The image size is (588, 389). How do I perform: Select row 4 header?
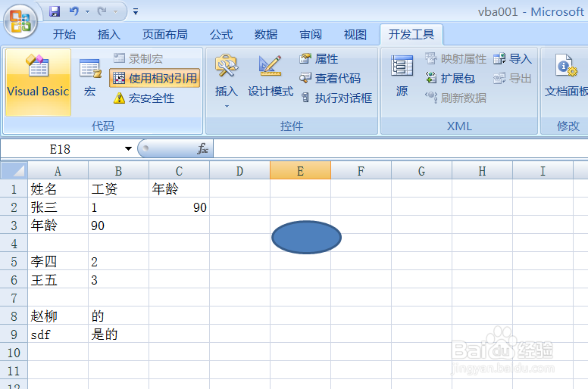pos(14,244)
